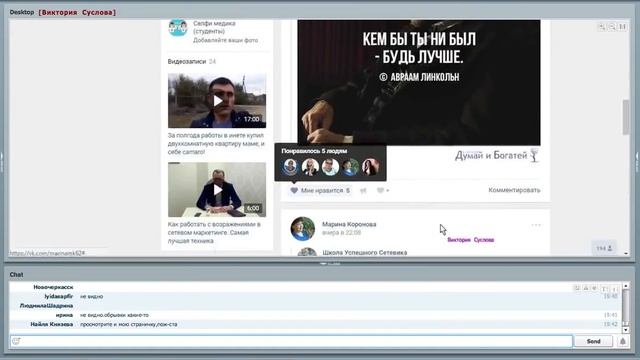Click the large T font-size icon in chat
This screenshot has width=640, height=360.
click(605, 289)
